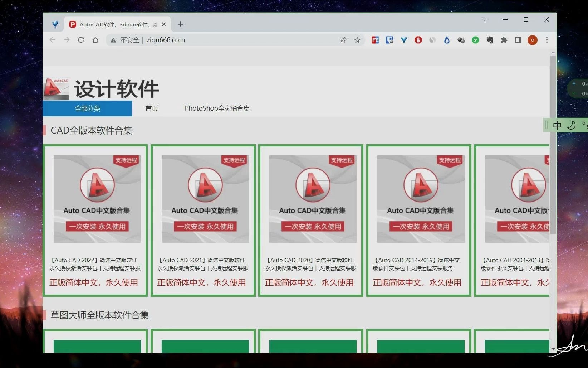The width and height of the screenshot is (588, 368).
Task: Open the Chrome three-dot menu
Action: 547,40
